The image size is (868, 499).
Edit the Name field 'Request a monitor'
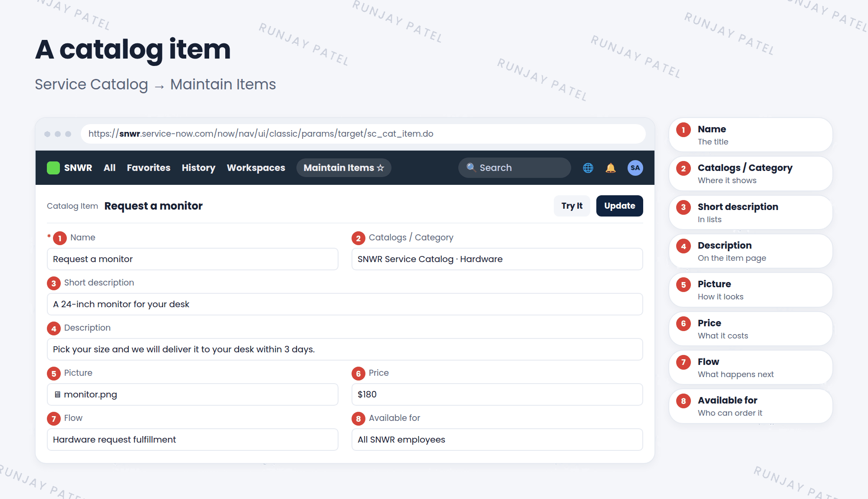pyautogui.click(x=192, y=259)
